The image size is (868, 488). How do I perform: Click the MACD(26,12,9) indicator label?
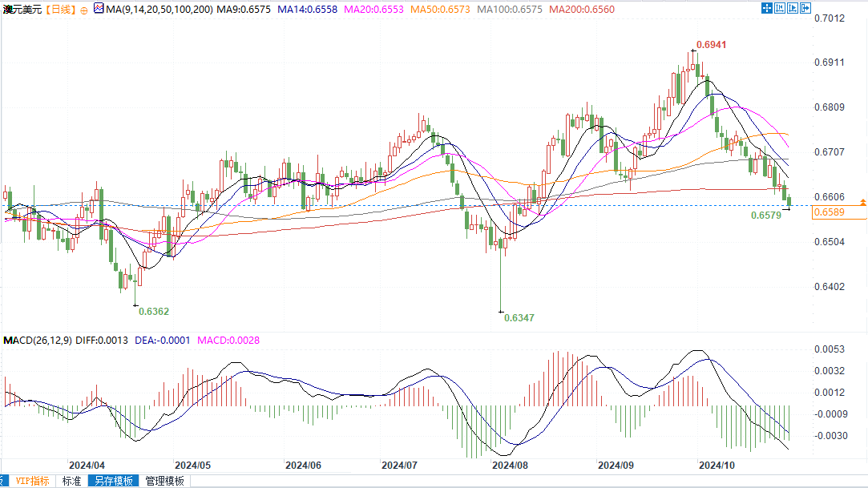tap(38, 341)
